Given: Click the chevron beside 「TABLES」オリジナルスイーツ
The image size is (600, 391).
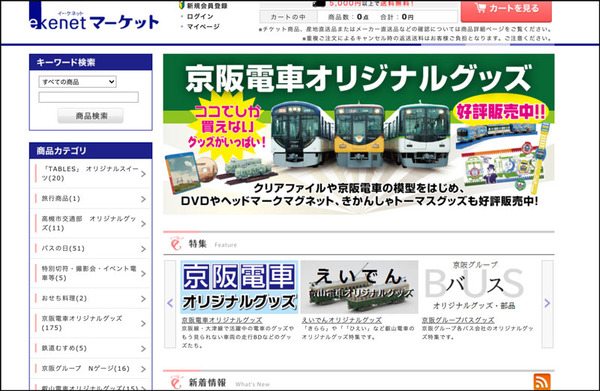Looking at the screenshot, I should pos(143,174).
